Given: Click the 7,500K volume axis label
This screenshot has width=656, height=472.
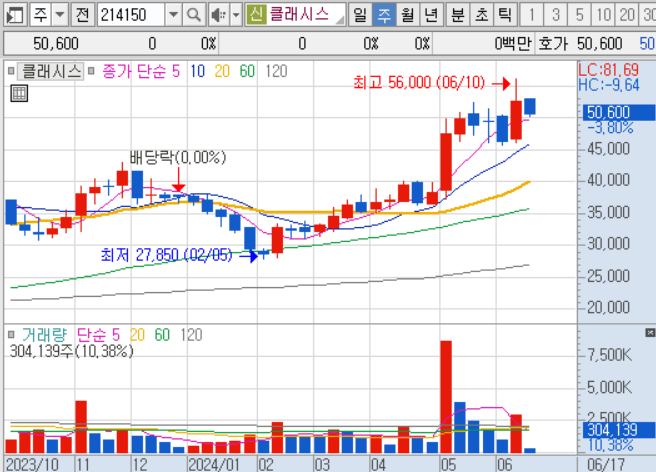Looking at the screenshot, I should [x=609, y=355].
